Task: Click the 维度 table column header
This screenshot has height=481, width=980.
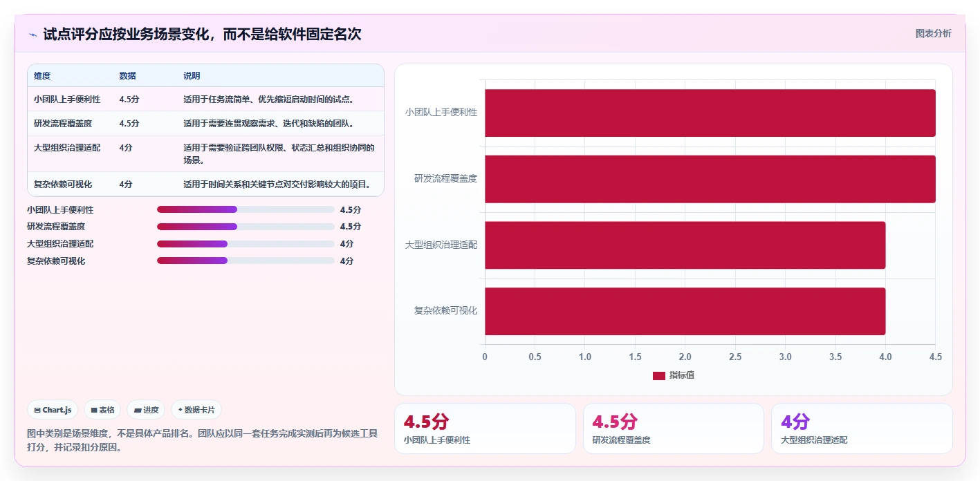Action: pos(42,76)
